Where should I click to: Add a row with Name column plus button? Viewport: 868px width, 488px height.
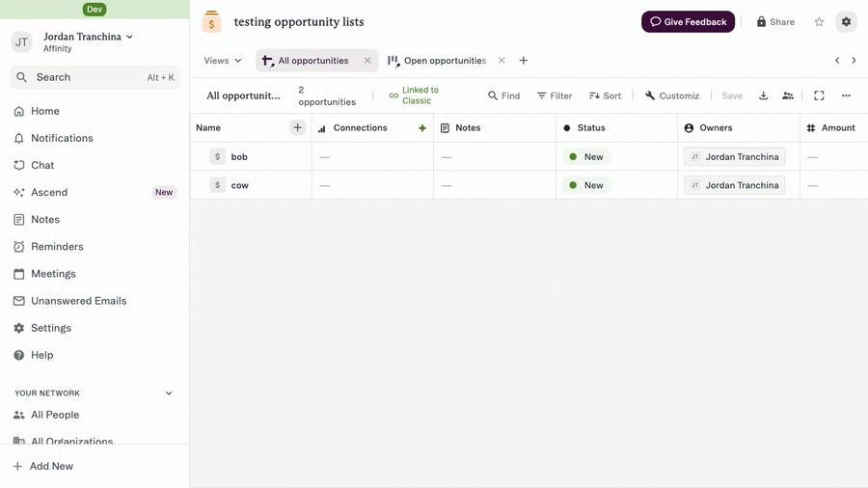pyautogui.click(x=297, y=128)
